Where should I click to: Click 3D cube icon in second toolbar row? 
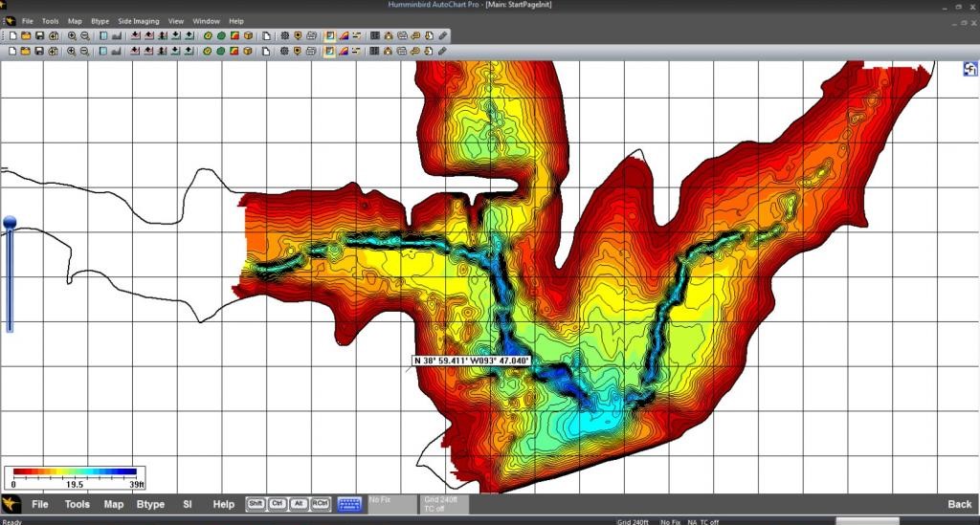[248, 51]
